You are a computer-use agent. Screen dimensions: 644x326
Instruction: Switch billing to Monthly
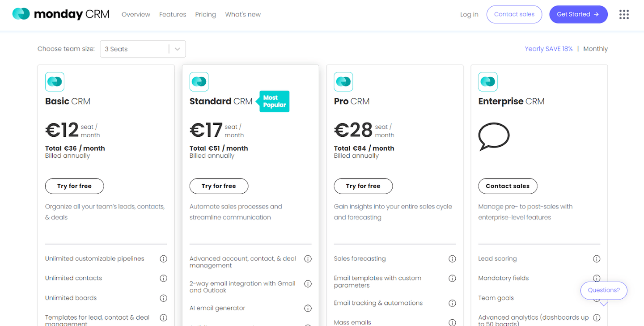point(595,49)
